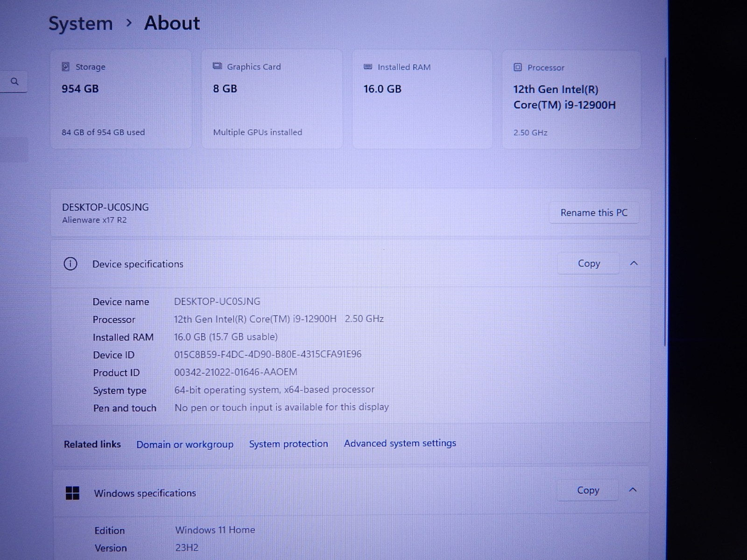The width and height of the screenshot is (747, 560).
Task: Open Advanced system settings link
Action: [400, 443]
